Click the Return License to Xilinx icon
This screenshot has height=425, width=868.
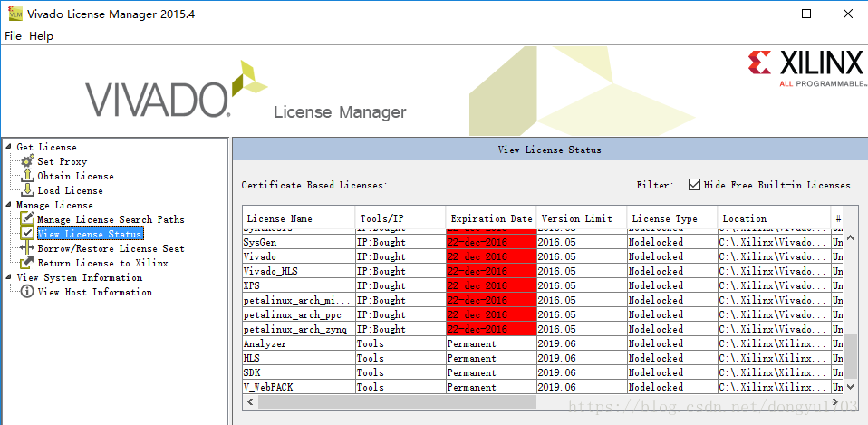[x=28, y=263]
